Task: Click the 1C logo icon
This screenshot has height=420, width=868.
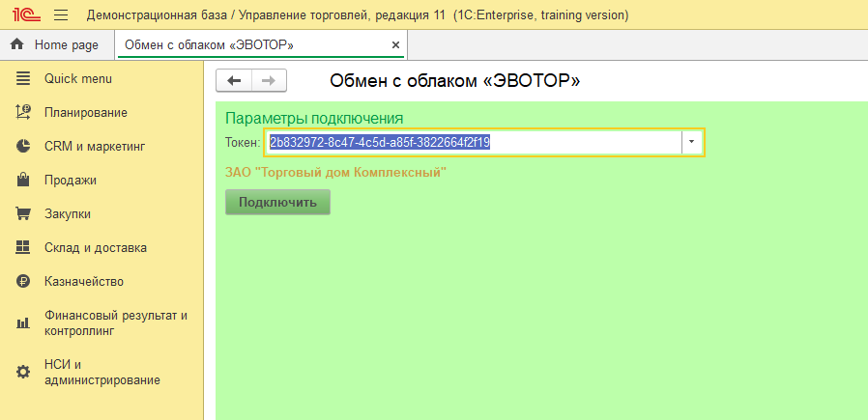Action: click(x=27, y=14)
